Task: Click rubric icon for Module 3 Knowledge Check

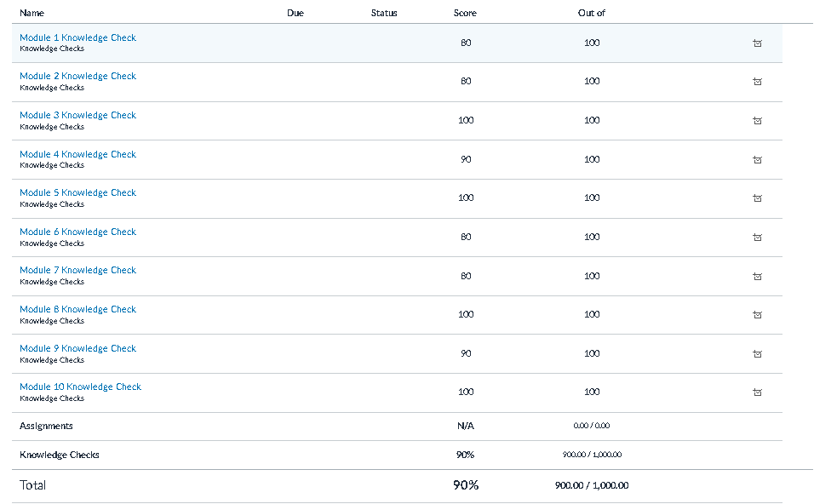Action: 757,121
